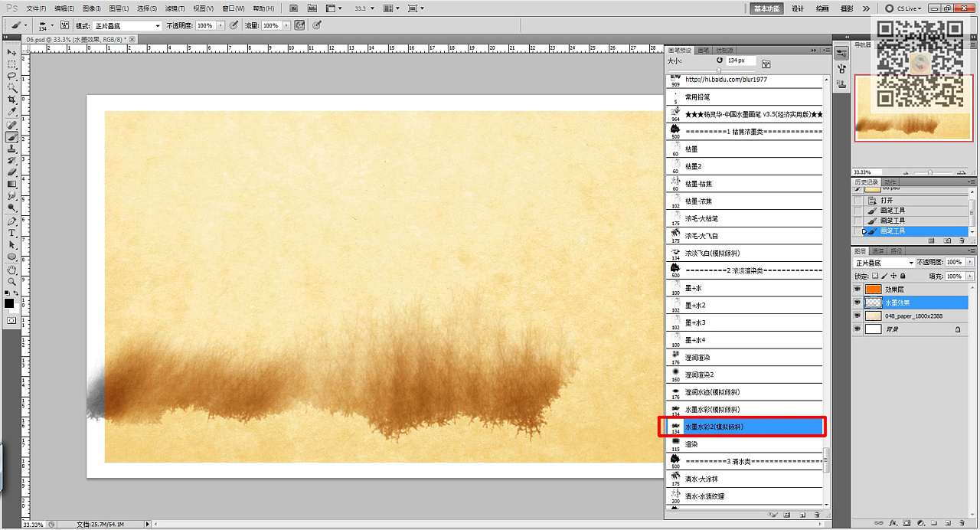980x530 pixels.
Task: Hide the 效果层 layer
Action: coord(857,290)
